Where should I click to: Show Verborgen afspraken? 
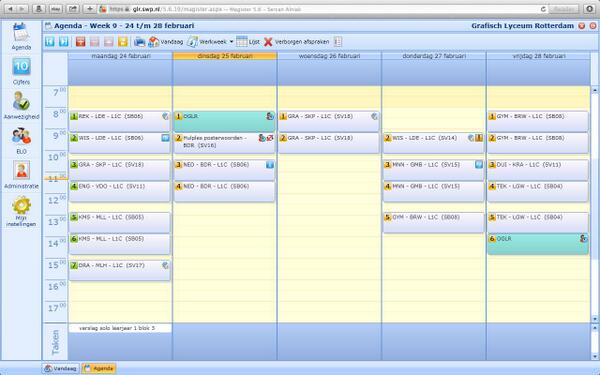point(297,42)
